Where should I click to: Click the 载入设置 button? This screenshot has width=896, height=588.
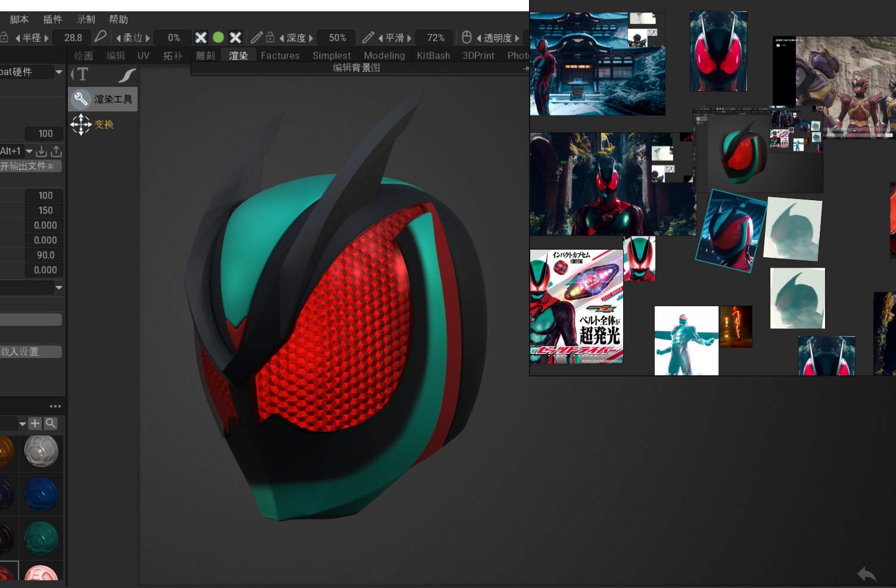30,351
